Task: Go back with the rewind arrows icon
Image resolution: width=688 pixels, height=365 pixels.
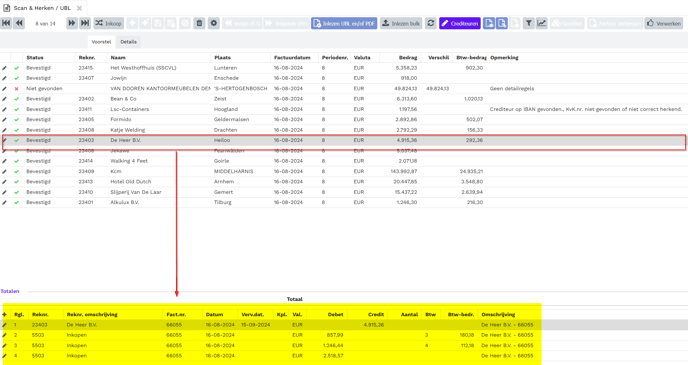Action: [x=19, y=23]
